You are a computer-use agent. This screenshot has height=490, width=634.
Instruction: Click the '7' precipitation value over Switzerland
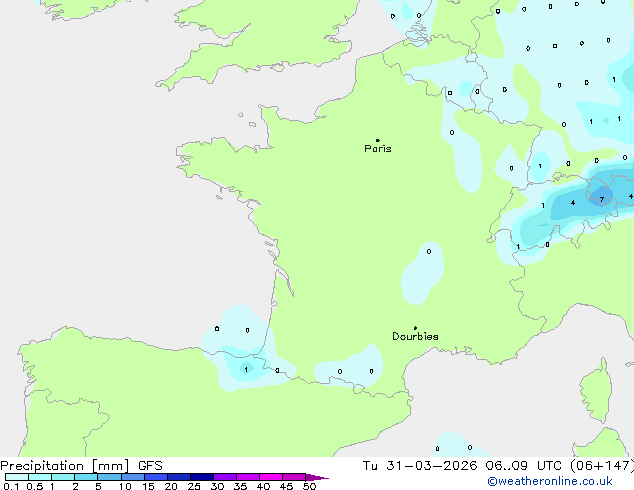[x=602, y=199]
